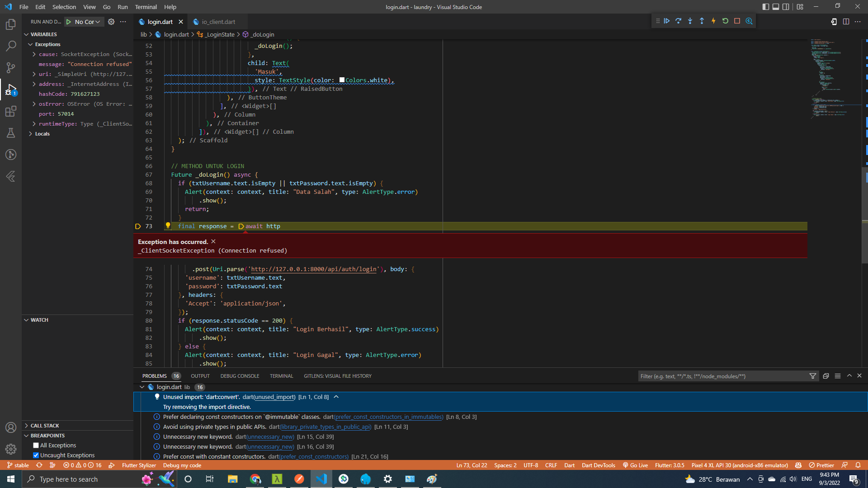Viewport: 868px width, 488px height.
Task: Open the Run and Debug view
Action: coord(11,89)
